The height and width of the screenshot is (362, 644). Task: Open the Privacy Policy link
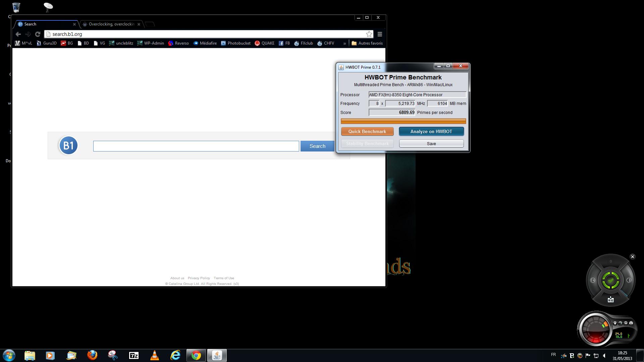199,278
